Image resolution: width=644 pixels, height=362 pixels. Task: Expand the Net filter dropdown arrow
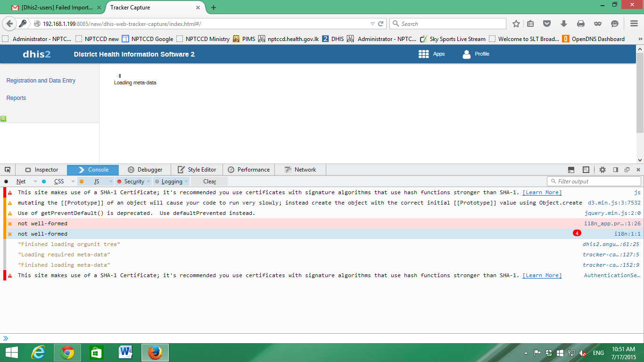(35, 181)
